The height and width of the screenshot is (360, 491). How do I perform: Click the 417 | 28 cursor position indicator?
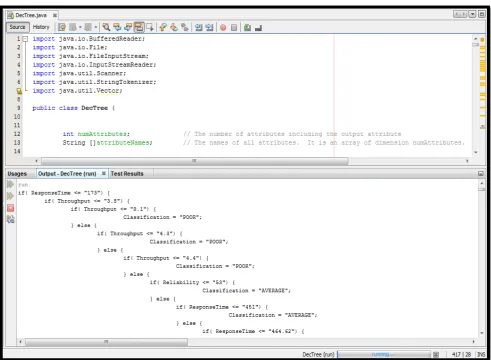click(x=461, y=354)
